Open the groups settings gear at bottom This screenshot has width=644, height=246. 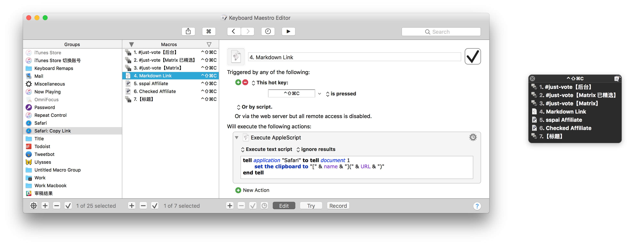(x=33, y=206)
